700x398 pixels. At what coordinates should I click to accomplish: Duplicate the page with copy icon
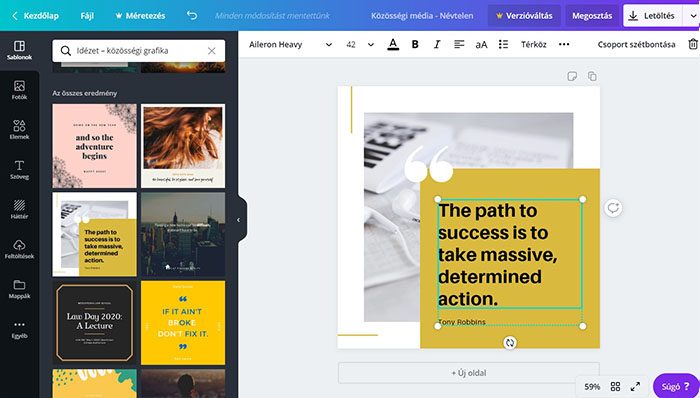point(592,76)
